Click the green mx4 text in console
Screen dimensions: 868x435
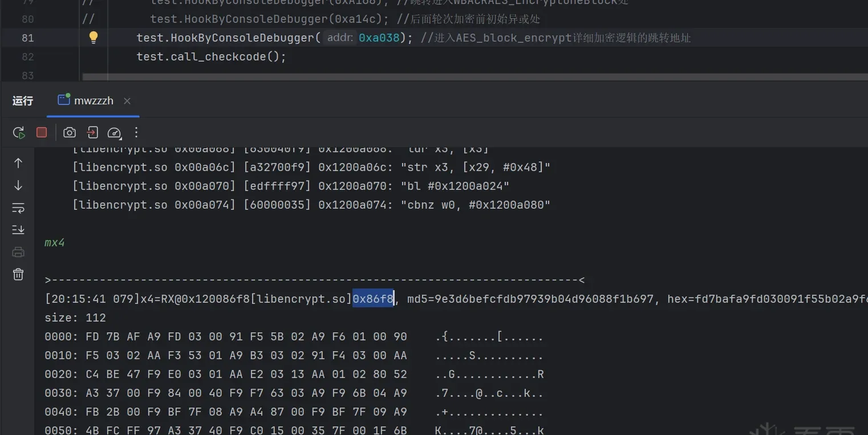click(x=55, y=242)
